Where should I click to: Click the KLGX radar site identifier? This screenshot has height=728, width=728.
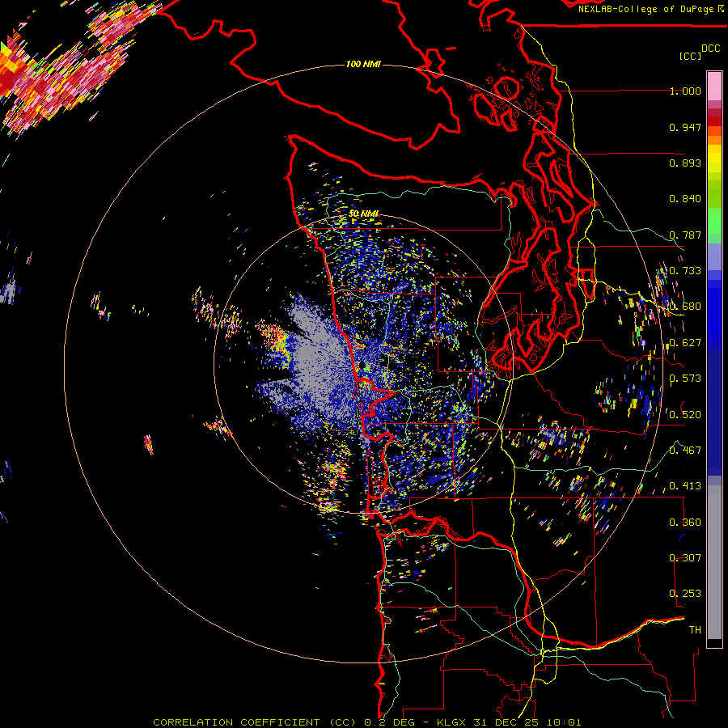click(x=453, y=722)
